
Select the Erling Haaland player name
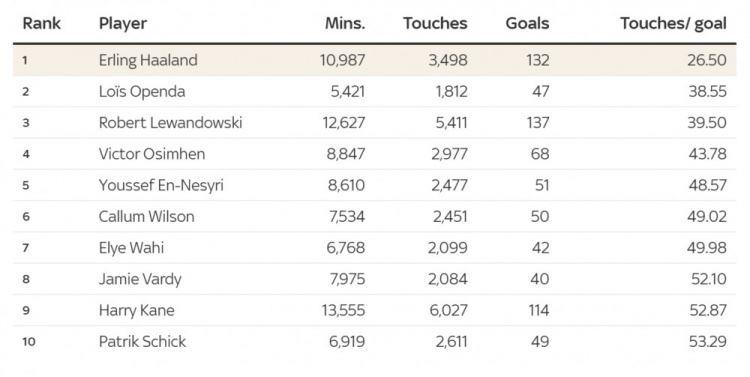pos(148,60)
